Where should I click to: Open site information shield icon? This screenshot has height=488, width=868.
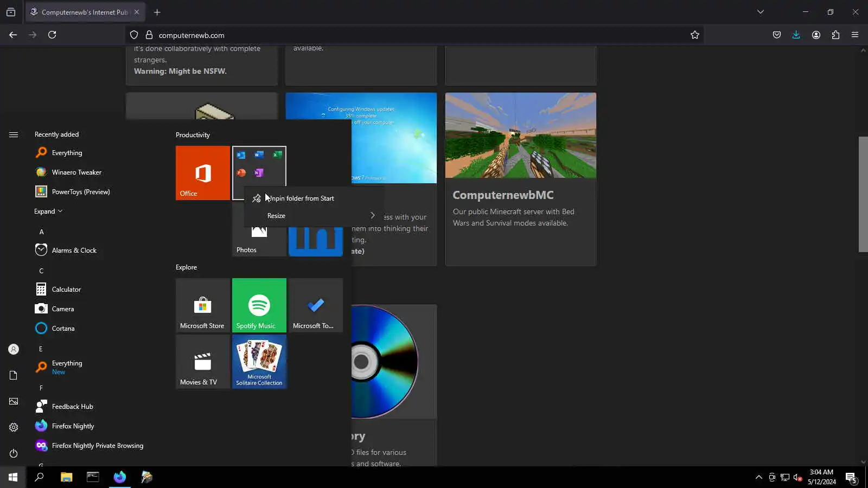(x=134, y=35)
